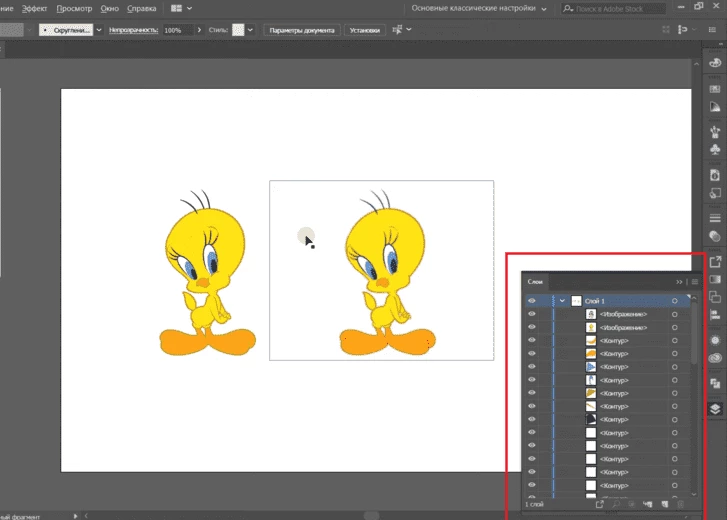Click target circle of Слой 1 row
Viewport: 727px width, 520px height.
[x=675, y=301]
